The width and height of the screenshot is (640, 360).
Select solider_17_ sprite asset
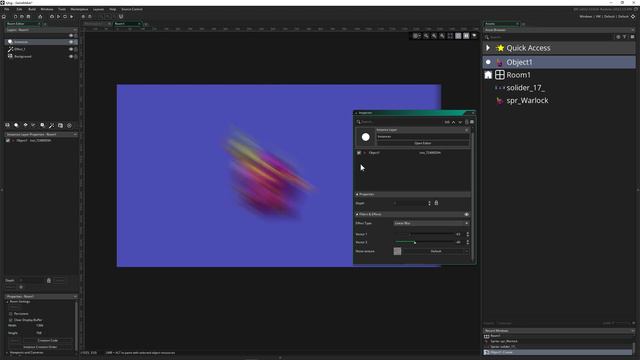[x=525, y=88]
